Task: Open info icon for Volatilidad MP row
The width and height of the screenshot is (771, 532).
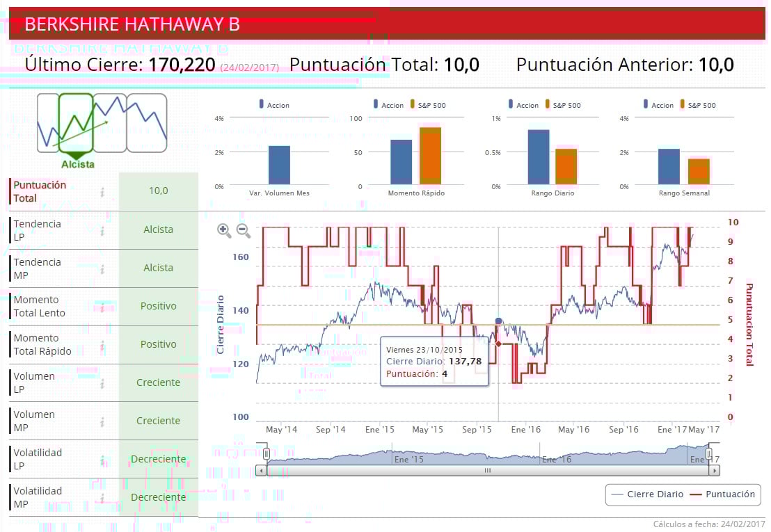Action: pyautogui.click(x=102, y=499)
